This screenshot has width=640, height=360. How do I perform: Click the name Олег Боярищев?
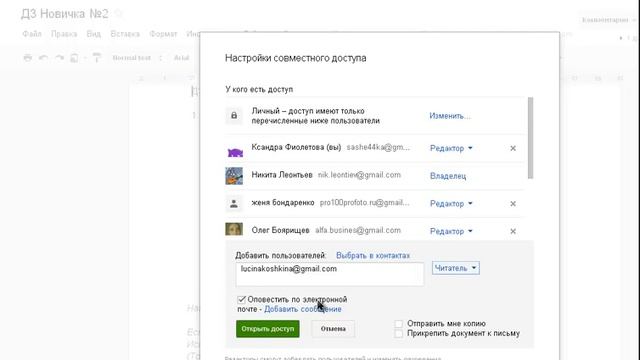[x=280, y=230]
